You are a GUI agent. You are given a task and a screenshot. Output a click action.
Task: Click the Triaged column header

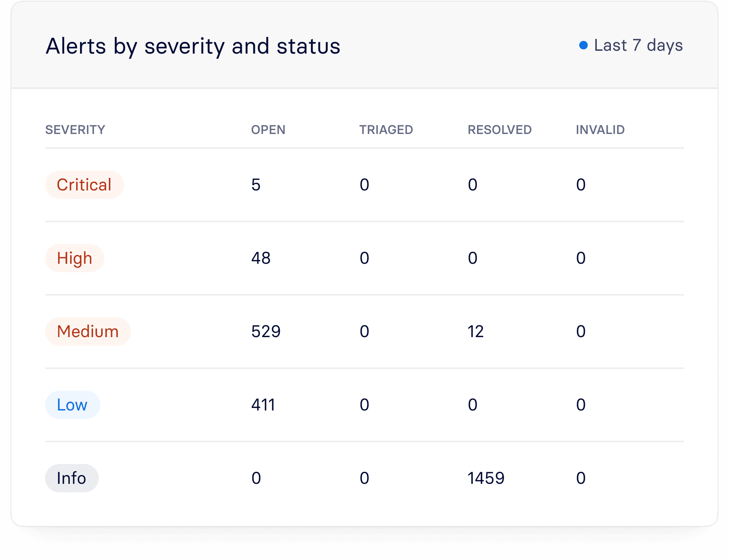386,130
